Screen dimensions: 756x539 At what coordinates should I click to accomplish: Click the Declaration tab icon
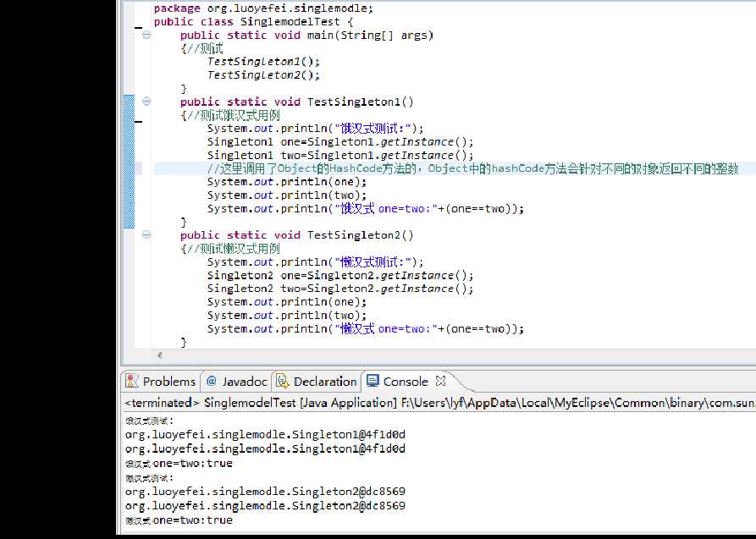tap(283, 381)
